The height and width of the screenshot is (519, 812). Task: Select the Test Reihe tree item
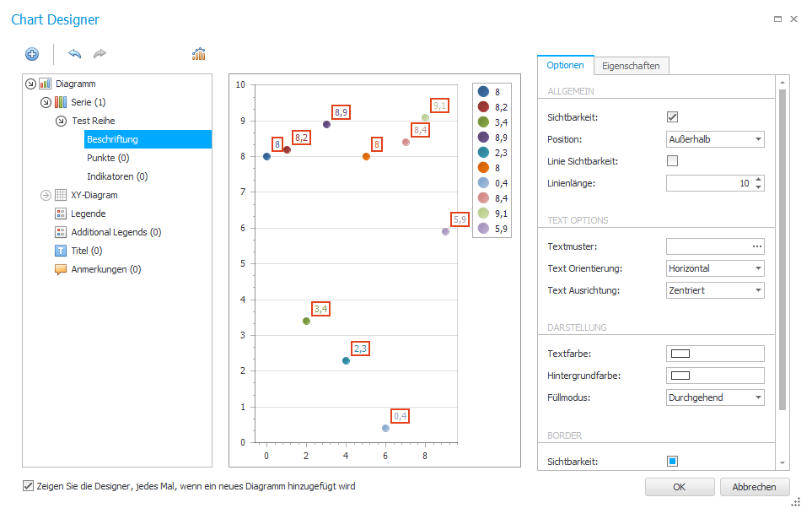94,121
